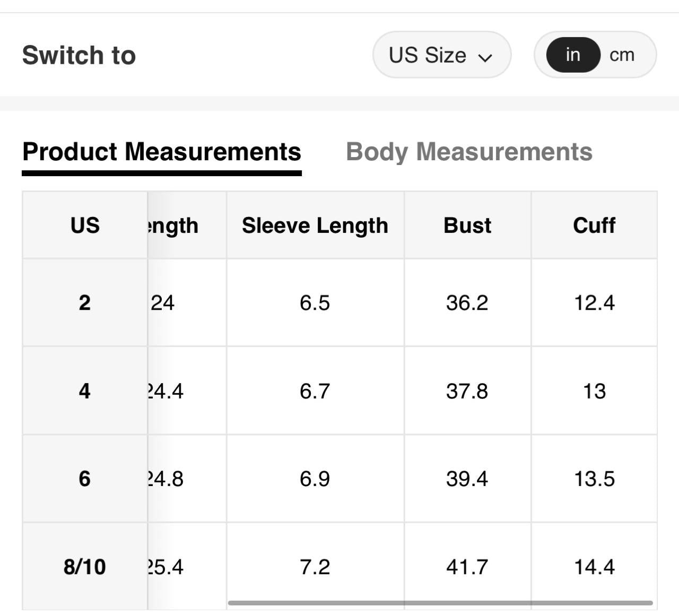The image size is (679, 616).
Task: Select the Product Measurements tab
Action: tap(162, 152)
